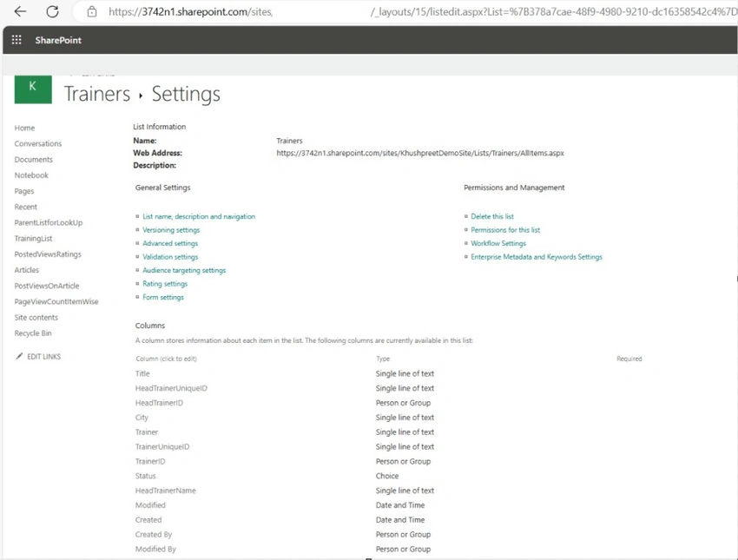Open the Recycle Bin

(x=33, y=333)
